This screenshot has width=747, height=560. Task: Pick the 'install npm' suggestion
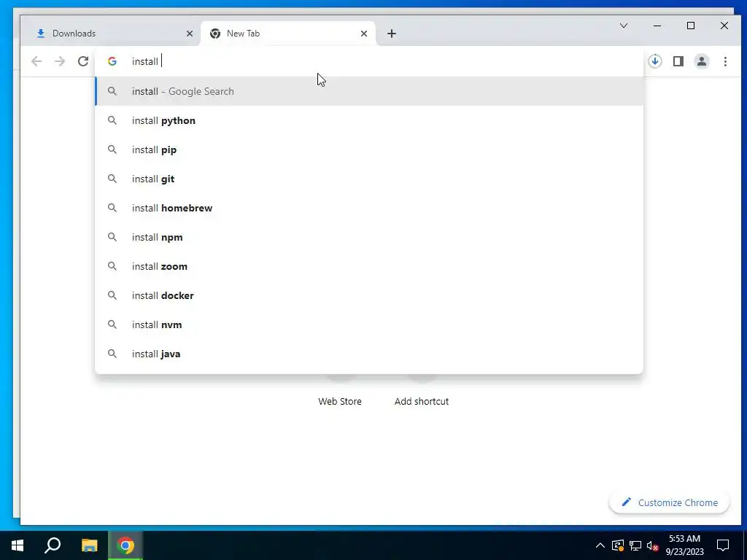[x=369, y=237]
